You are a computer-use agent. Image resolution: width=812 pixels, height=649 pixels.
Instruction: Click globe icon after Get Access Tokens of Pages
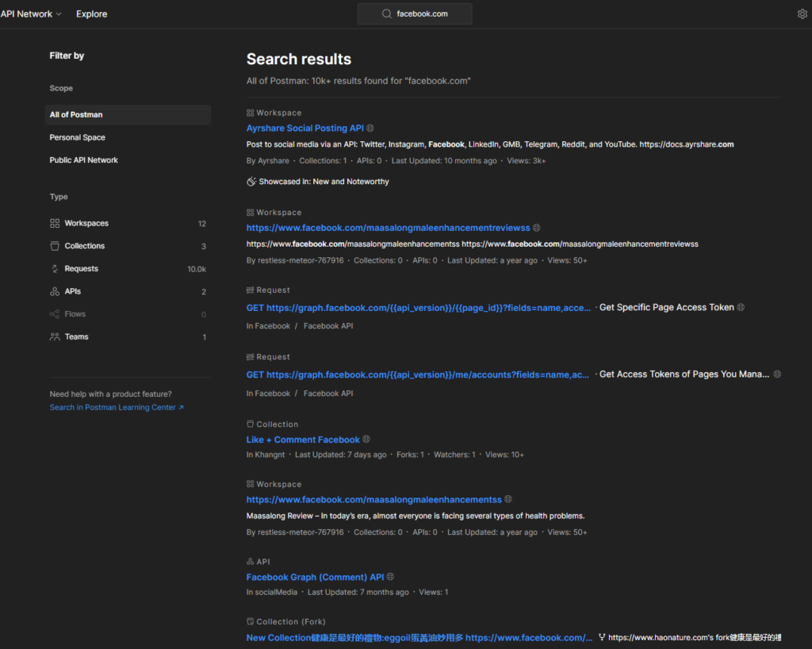(x=777, y=374)
